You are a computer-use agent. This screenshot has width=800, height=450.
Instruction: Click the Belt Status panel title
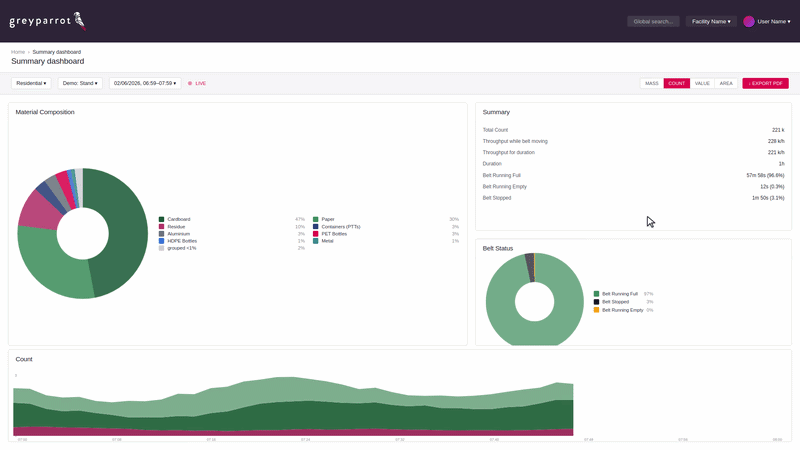[498, 248]
